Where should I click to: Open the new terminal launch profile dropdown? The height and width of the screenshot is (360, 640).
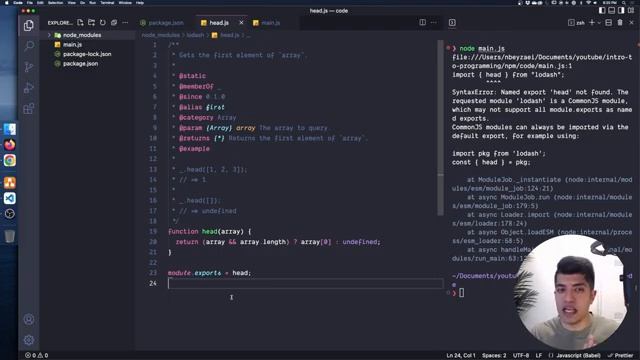[599, 23]
